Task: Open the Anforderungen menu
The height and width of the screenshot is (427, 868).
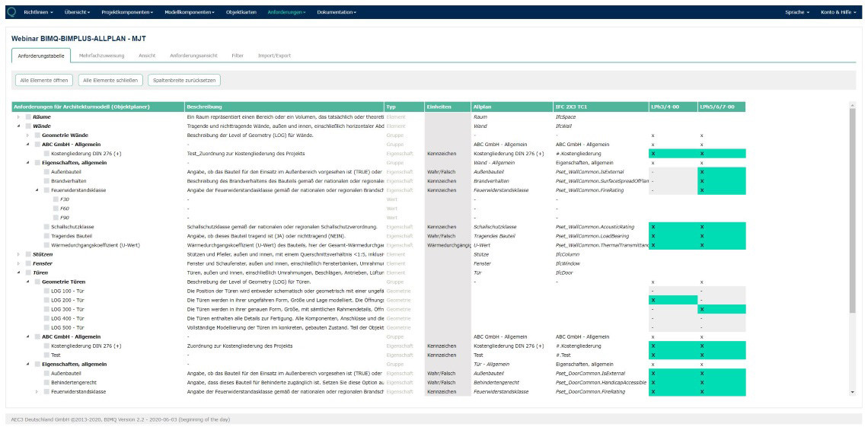Action: (286, 12)
